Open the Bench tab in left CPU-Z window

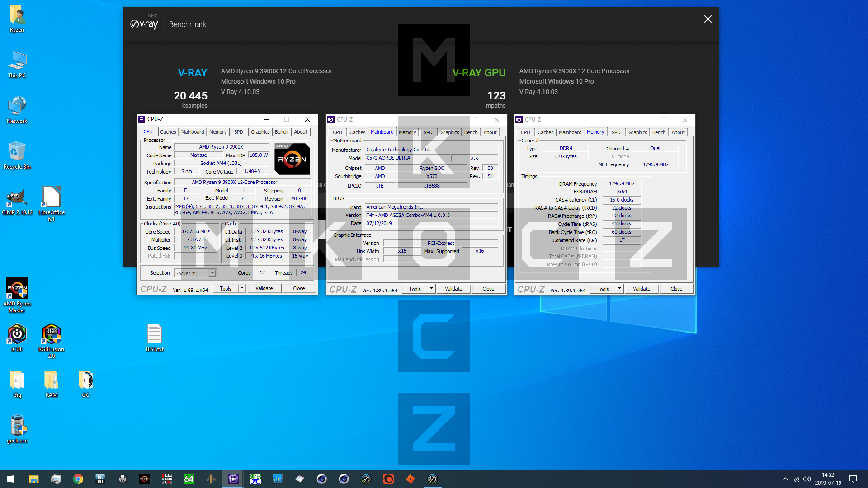(x=281, y=132)
